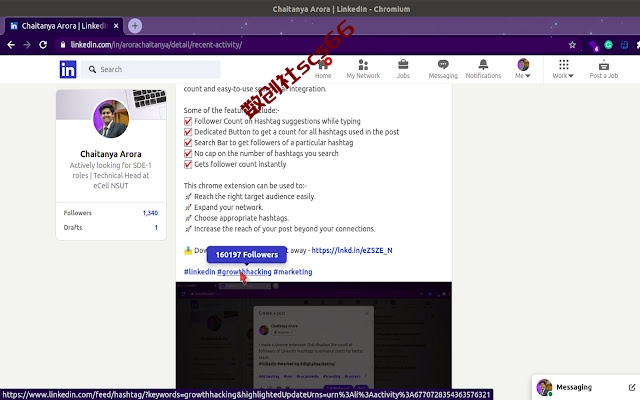Bookmark page with star icon
640x400 pixels.
[572, 45]
